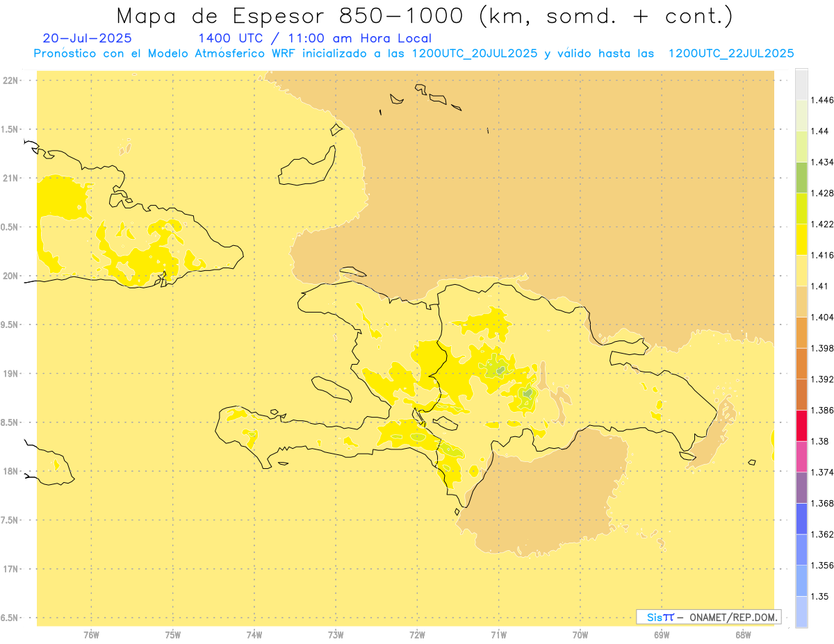Click the '71W' longitude label
The width and height of the screenshot is (834, 644).
[498, 634]
